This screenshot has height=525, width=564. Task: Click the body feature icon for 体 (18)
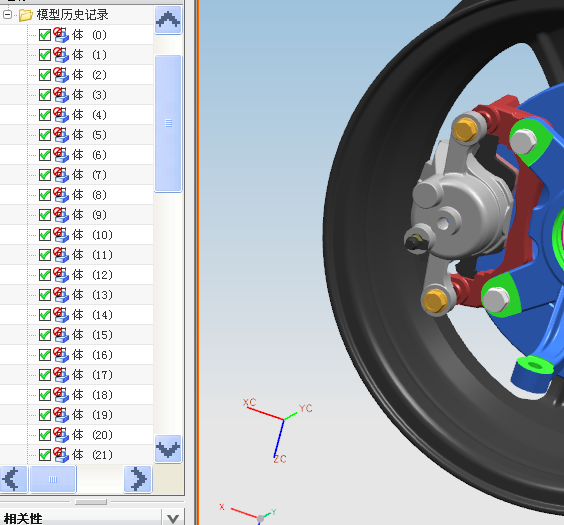pyautogui.click(x=61, y=395)
